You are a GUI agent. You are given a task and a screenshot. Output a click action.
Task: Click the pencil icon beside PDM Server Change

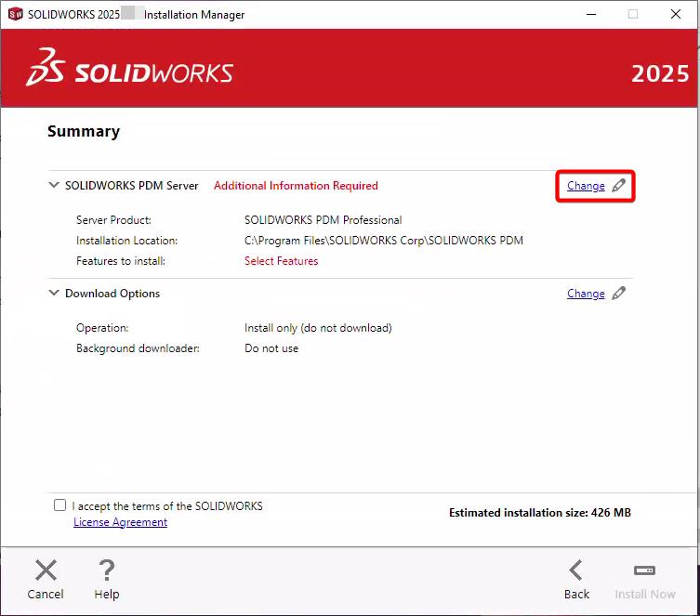coord(619,185)
